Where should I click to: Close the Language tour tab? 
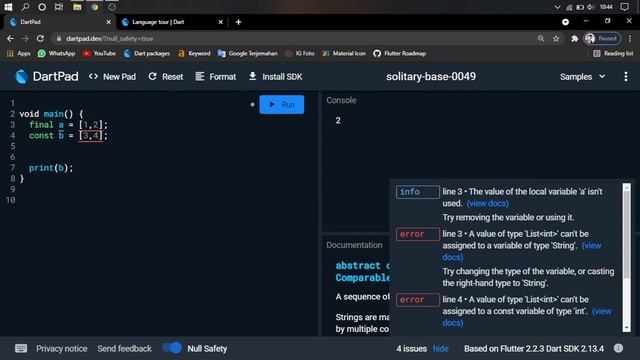[220, 22]
